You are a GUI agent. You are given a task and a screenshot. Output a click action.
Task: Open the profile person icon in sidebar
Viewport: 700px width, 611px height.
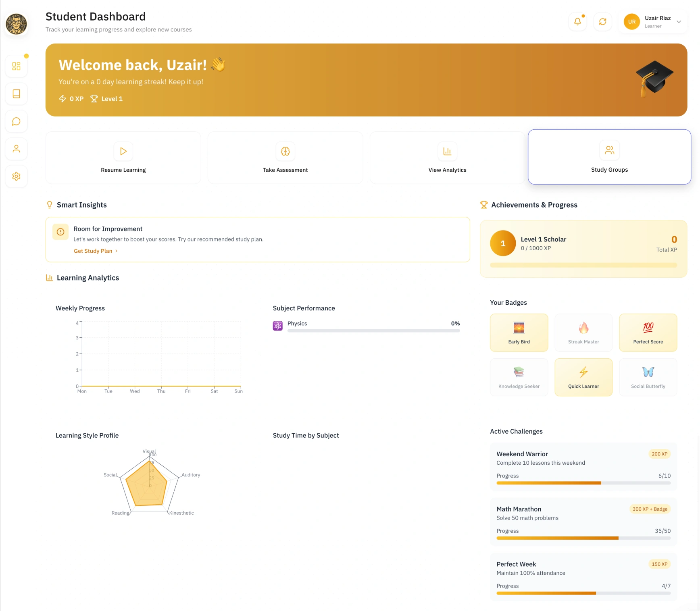click(16, 149)
